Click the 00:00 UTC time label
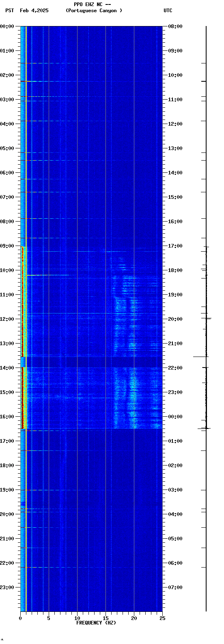The height and width of the screenshot is (644, 224). [175, 417]
